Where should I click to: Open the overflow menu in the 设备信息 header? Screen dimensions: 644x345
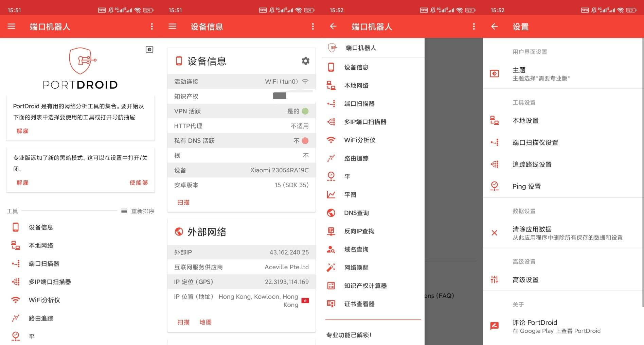[x=313, y=27]
